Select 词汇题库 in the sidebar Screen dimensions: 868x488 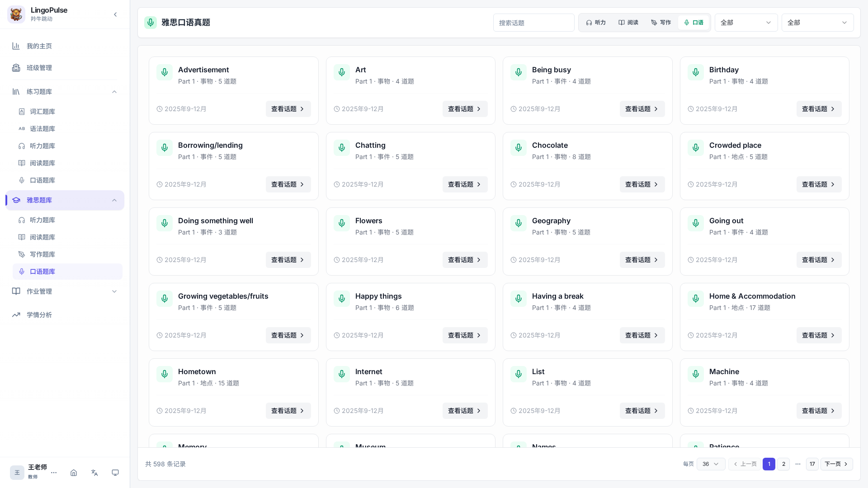[67, 112]
